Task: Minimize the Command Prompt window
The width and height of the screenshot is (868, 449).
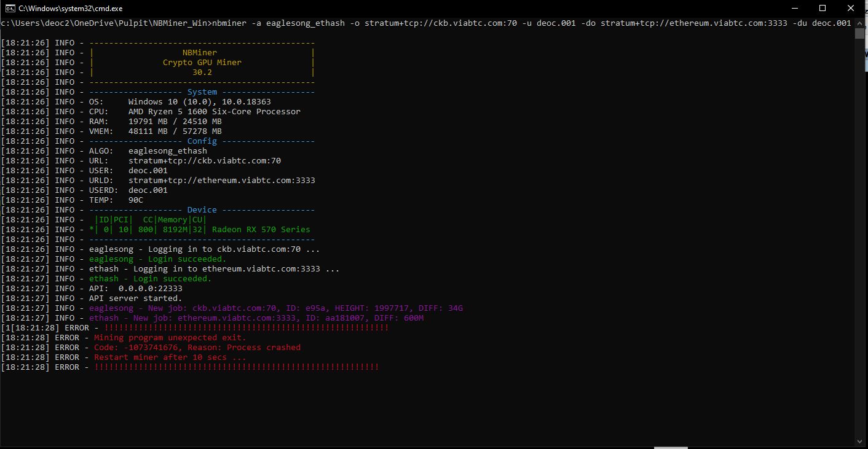Action: click(795, 8)
